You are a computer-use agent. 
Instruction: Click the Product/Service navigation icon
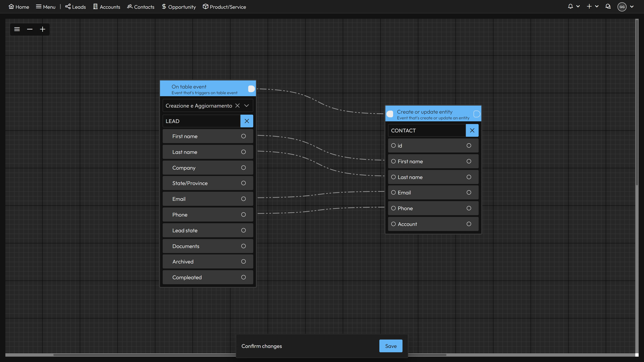coord(205,7)
